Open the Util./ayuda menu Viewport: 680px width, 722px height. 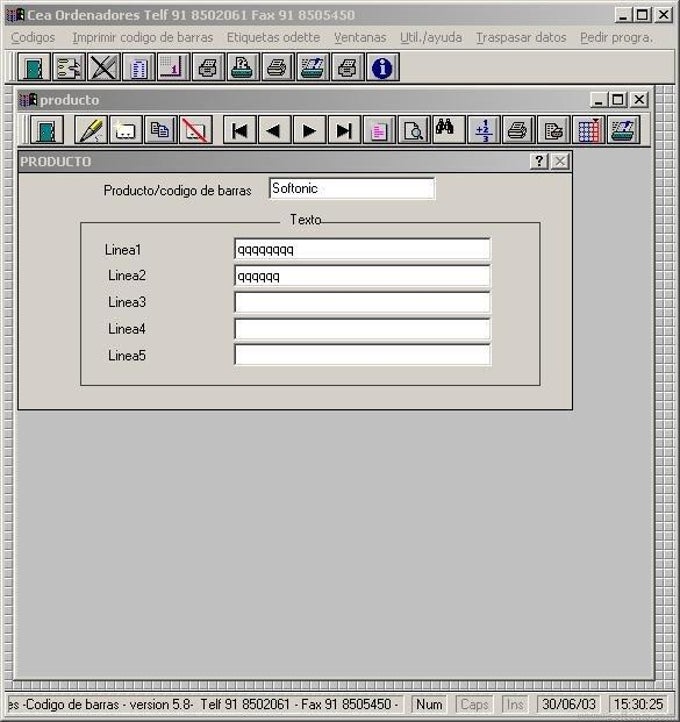[x=431, y=38]
